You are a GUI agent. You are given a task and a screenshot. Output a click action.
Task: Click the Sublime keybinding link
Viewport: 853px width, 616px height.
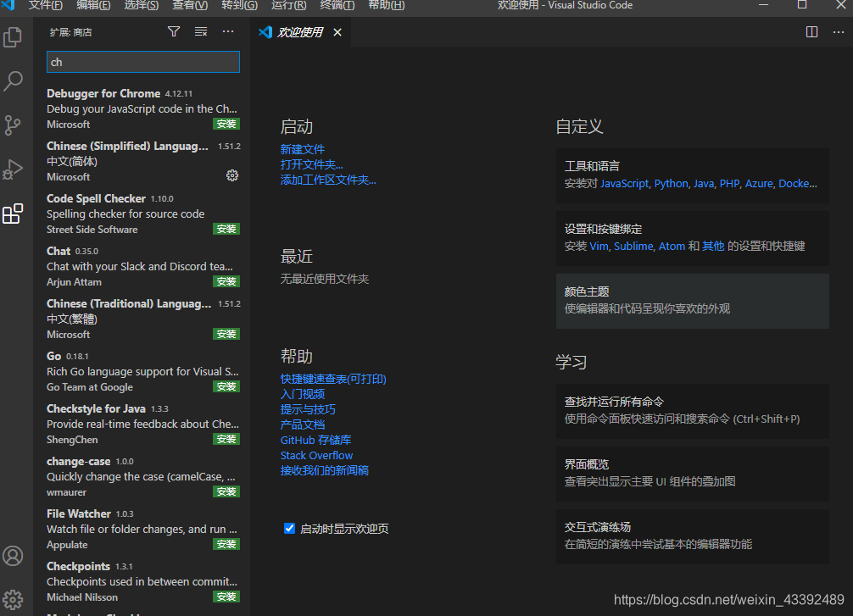[633, 247]
